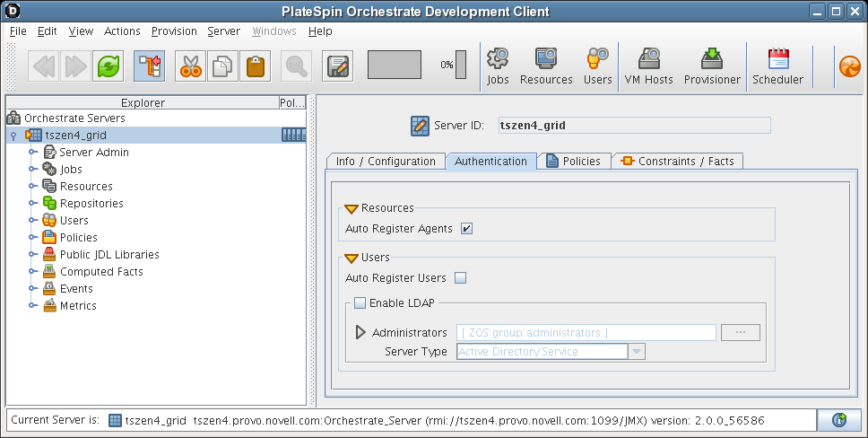Expand the Public JDL Libraries node

click(x=33, y=255)
